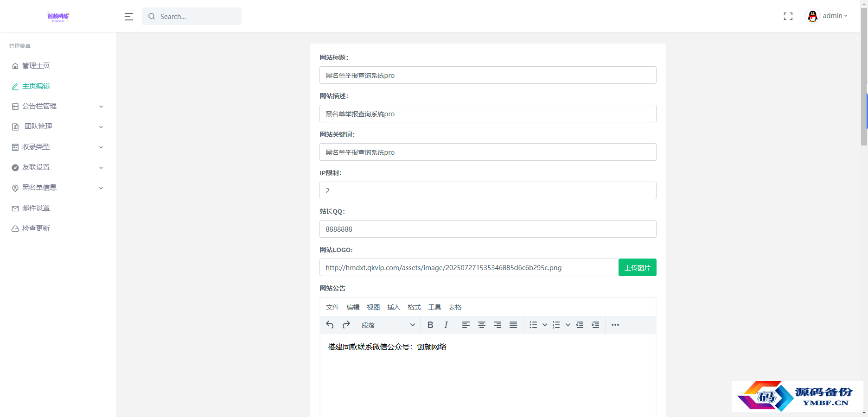
Task: Click the page vertical scrollbar thumb
Action: tap(864, 76)
